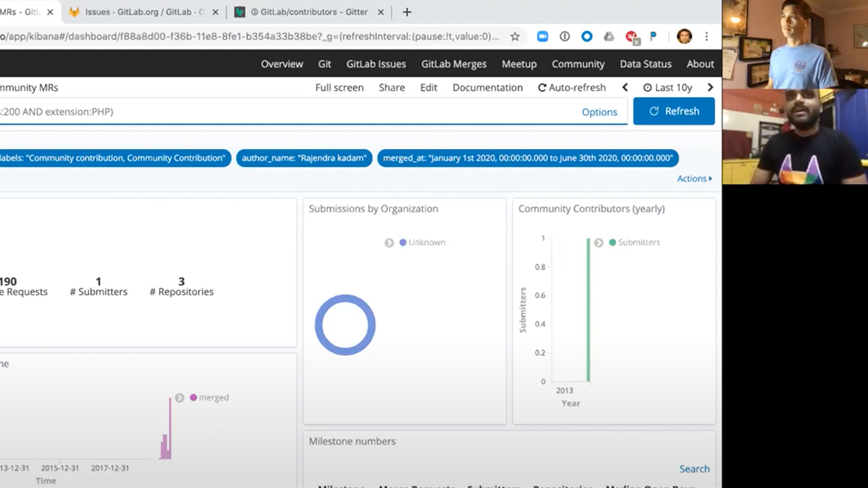The height and width of the screenshot is (488, 868).
Task: Click the '# Submitters' metric
Action: [x=98, y=287]
